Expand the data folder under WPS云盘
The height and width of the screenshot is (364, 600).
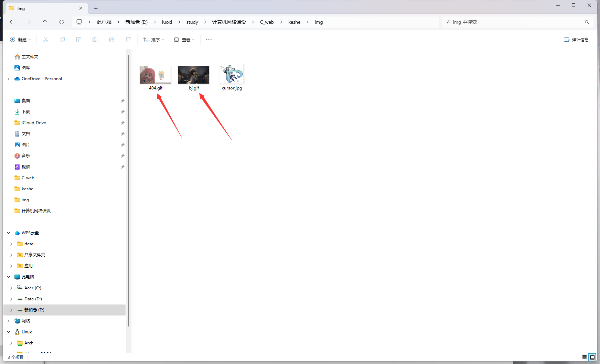pos(11,244)
